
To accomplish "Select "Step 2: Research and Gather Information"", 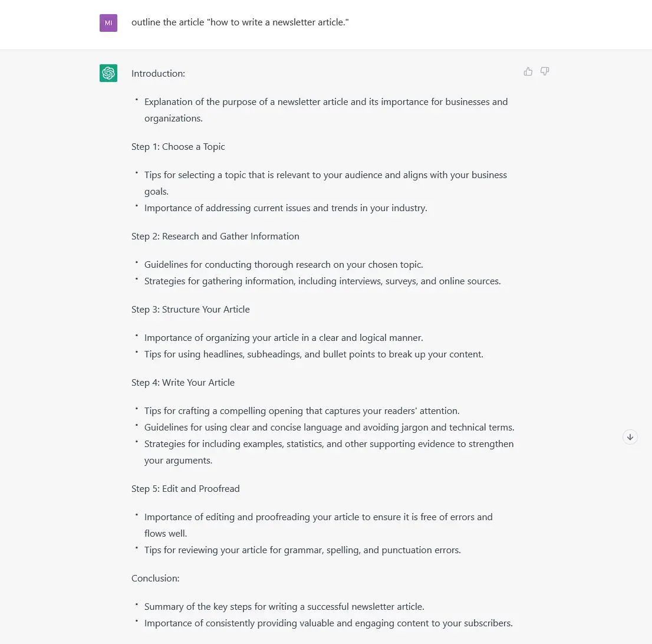I will (215, 236).
